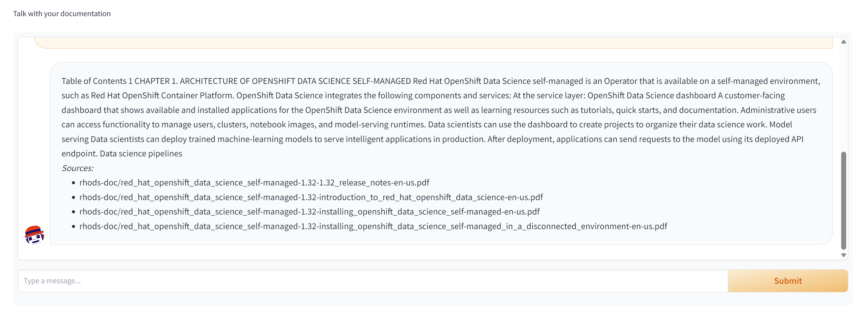Screen dimensions: 868x322
Task: Click the scroll down arrow in chat
Action: tap(843, 255)
